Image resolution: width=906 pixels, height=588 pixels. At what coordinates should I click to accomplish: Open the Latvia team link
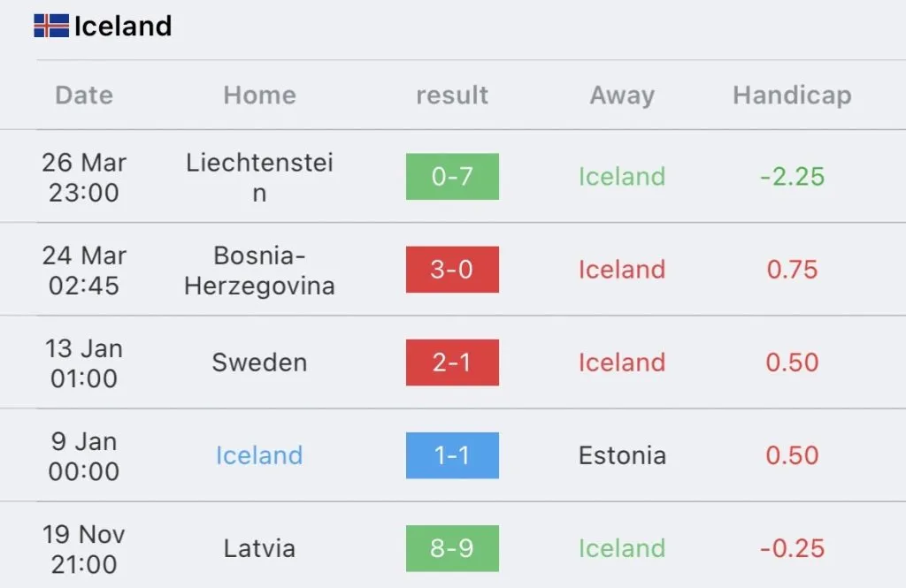(x=259, y=548)
